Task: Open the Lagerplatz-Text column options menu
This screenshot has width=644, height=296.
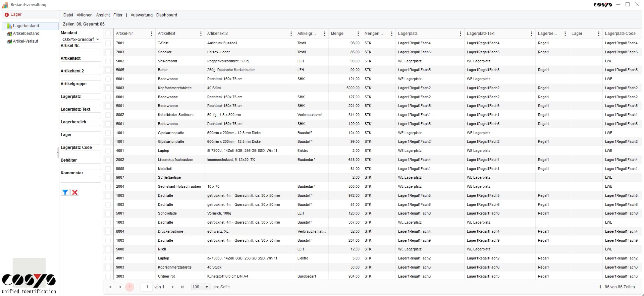Action: [531, 34]
